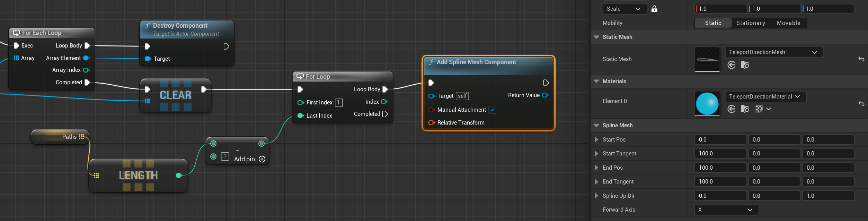Click the For Each Loop Array input pin
Image resolution: width=868 pixels, height=221 pixels.
pyautogui.click(x=16, y=58)
